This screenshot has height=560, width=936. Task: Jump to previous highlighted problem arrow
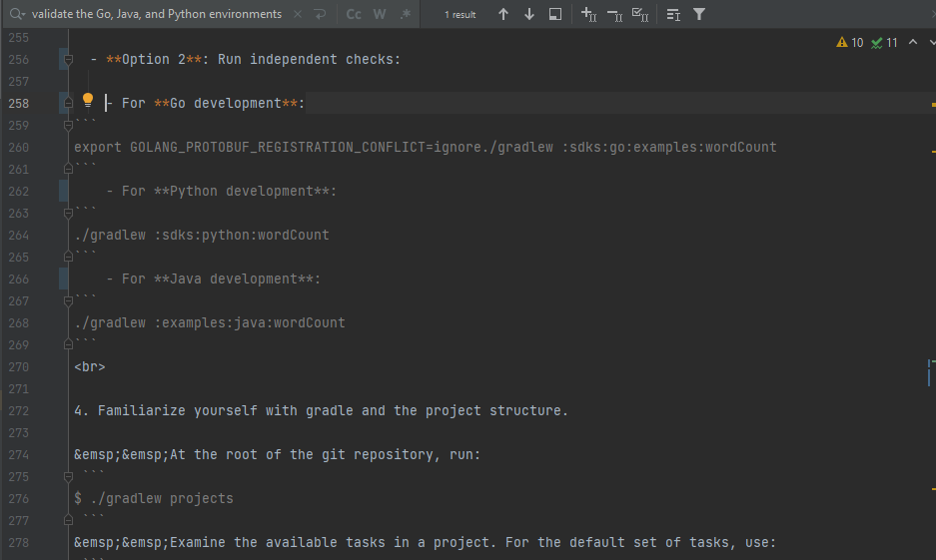click(x=913, y=42)
